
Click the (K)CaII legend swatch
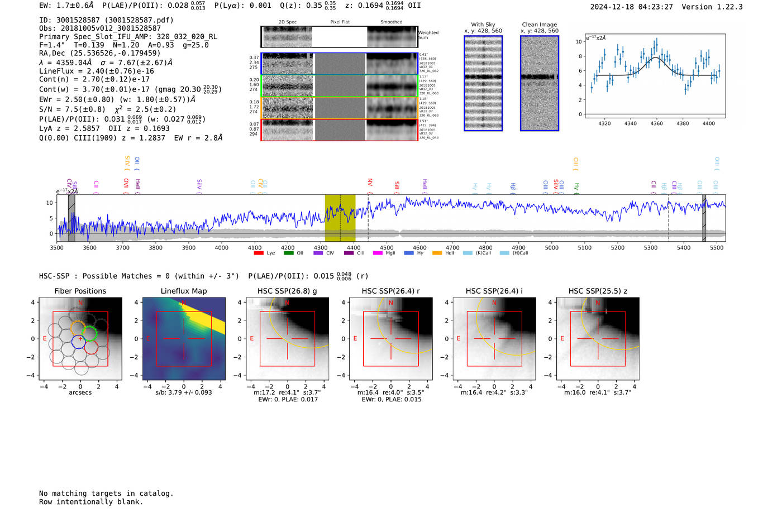tap(468, 253)
